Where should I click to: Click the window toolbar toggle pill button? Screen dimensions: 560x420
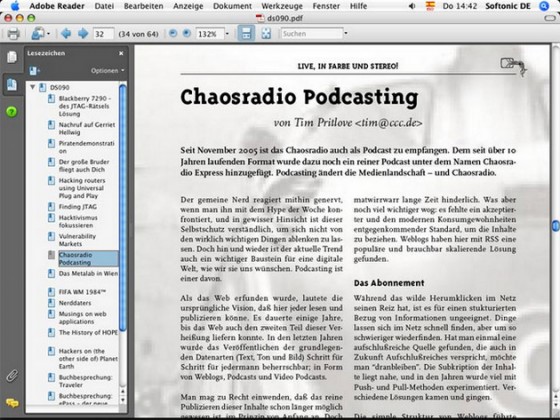coord(550,18)
